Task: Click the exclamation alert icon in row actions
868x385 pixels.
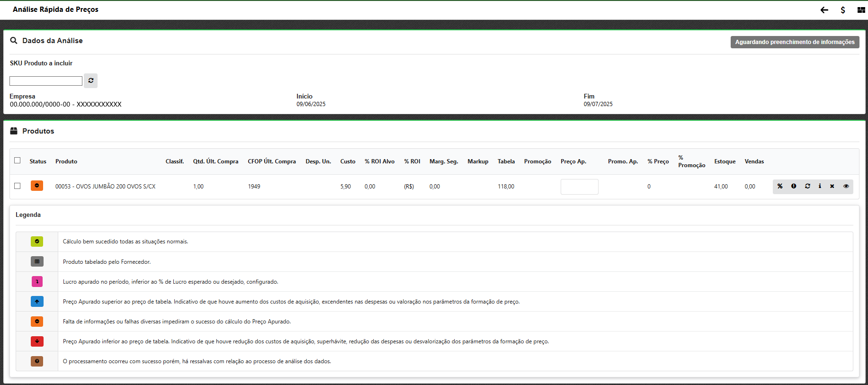Action: pos(794,186)
